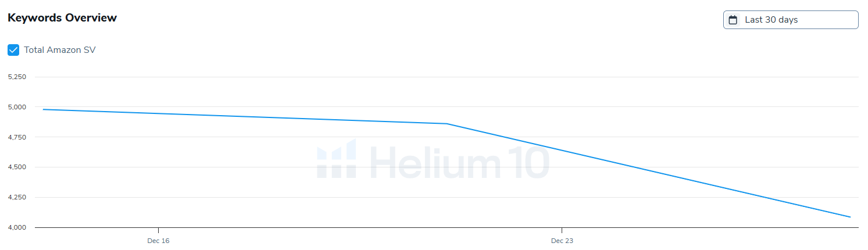Open the Last 30 days dropdown

791,20
